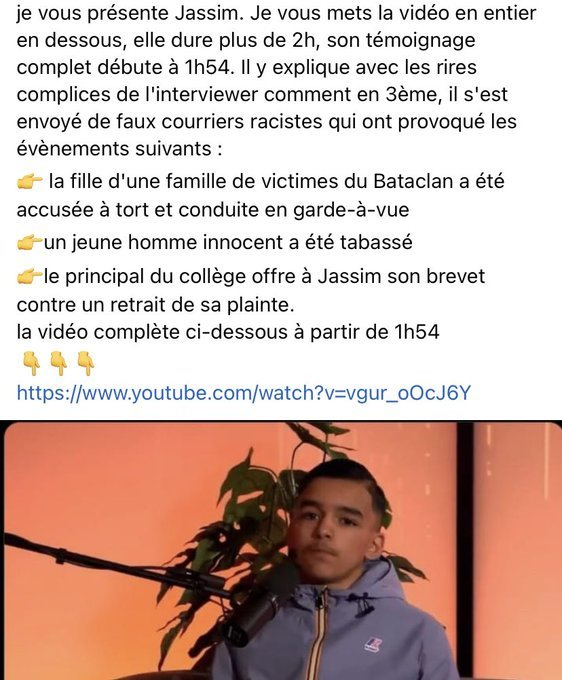The image size is (562, 680).
Task: Click the pointing hand emoji before 'un jeune homme'
Action: click(29, 242)
